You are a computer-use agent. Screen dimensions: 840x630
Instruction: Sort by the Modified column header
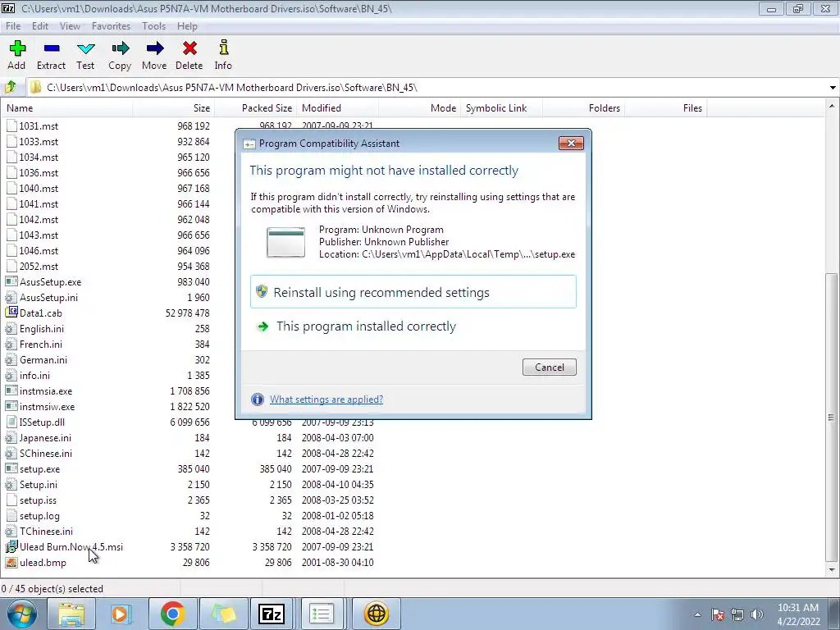(x=337, y=107)
